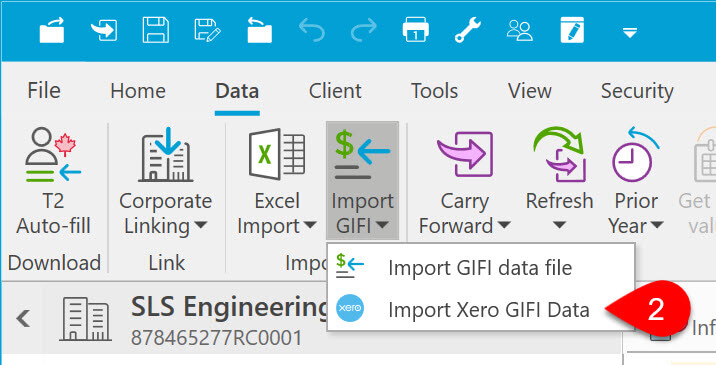Click the SLS Engineering company name
716x365 pixels.
(x=228, y=307)
